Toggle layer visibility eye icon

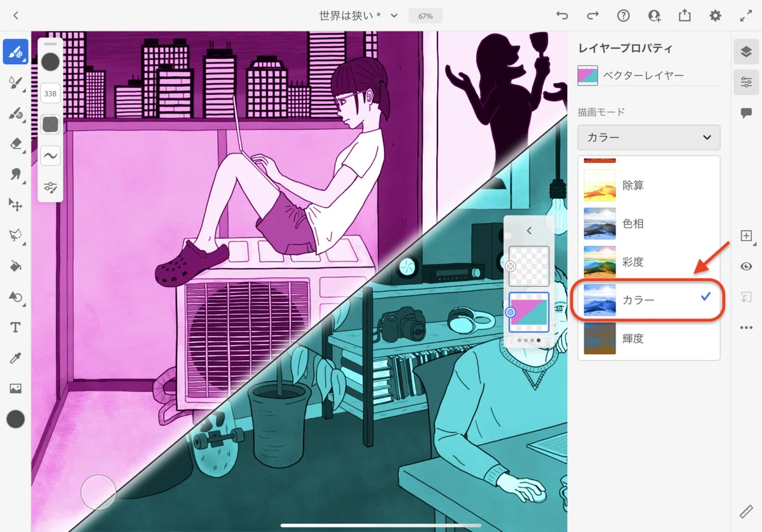point(746,267)
